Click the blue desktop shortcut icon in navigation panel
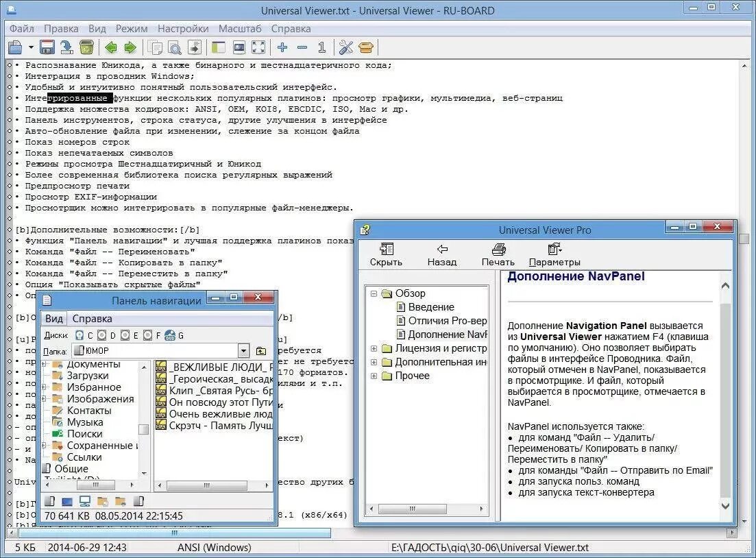 pos(67,501)
